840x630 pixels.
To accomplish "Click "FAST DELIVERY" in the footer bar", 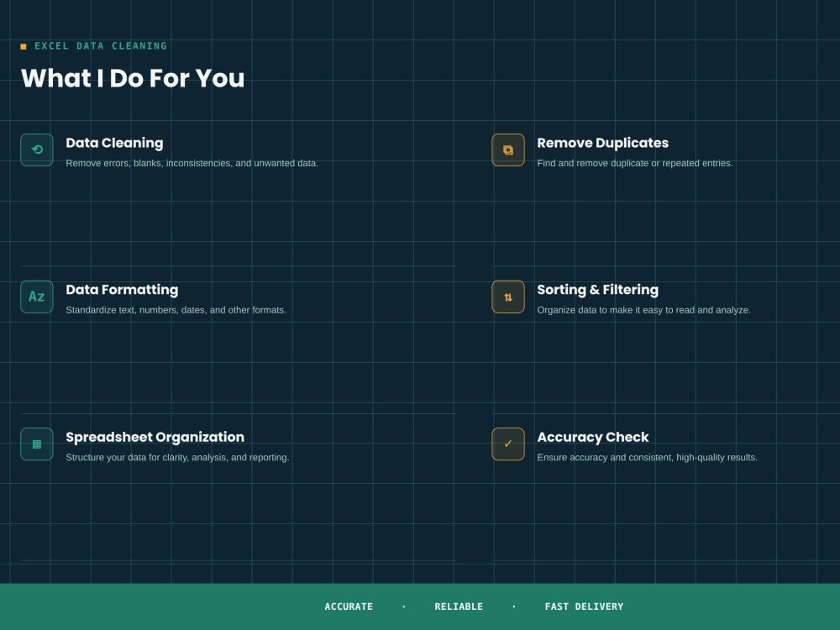I will click(584, 606).
